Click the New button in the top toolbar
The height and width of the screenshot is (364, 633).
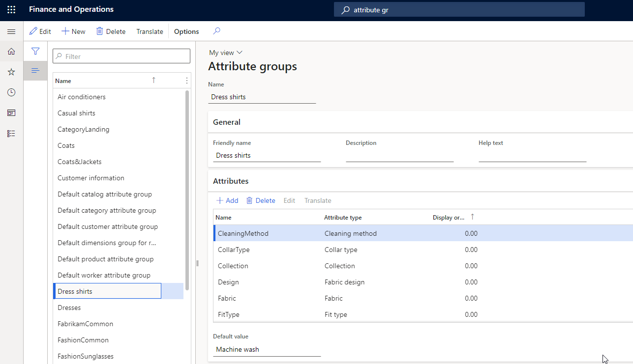click(x=73, y=31)
